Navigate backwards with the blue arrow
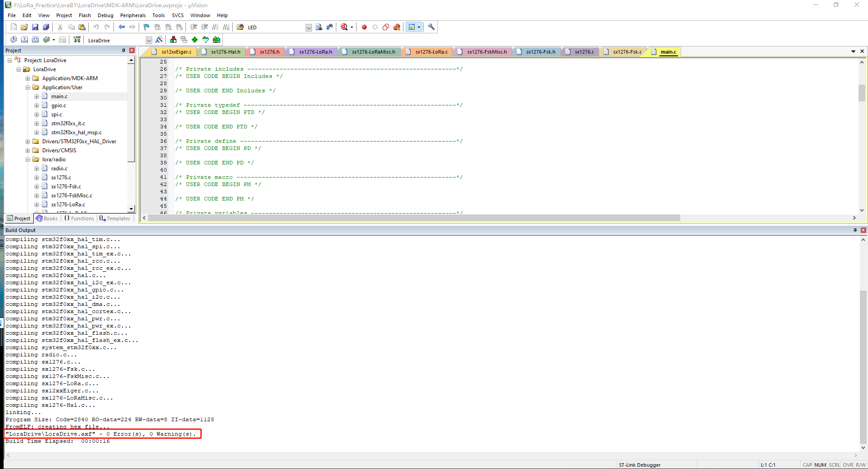This screenshot has height=469, width=868. 122,27
